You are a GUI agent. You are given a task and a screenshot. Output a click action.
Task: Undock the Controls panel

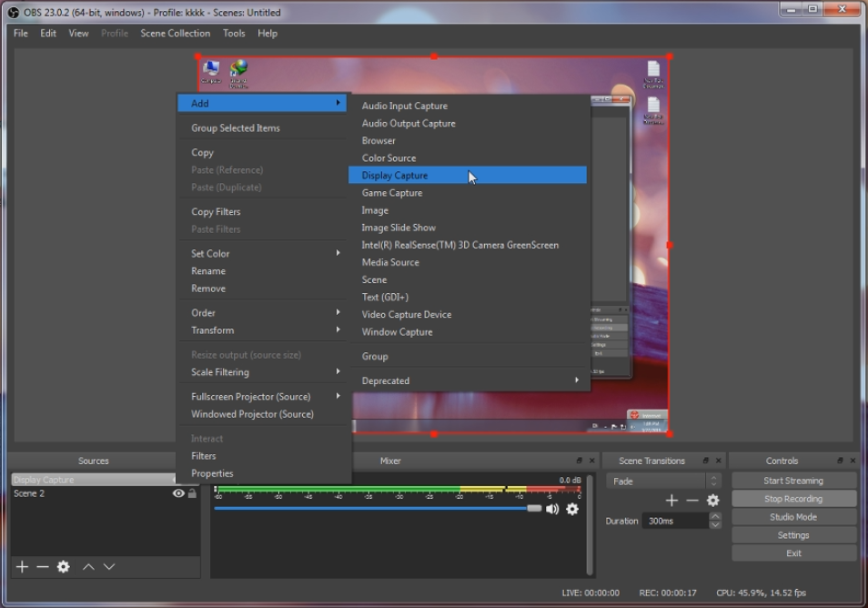(841, 461)
